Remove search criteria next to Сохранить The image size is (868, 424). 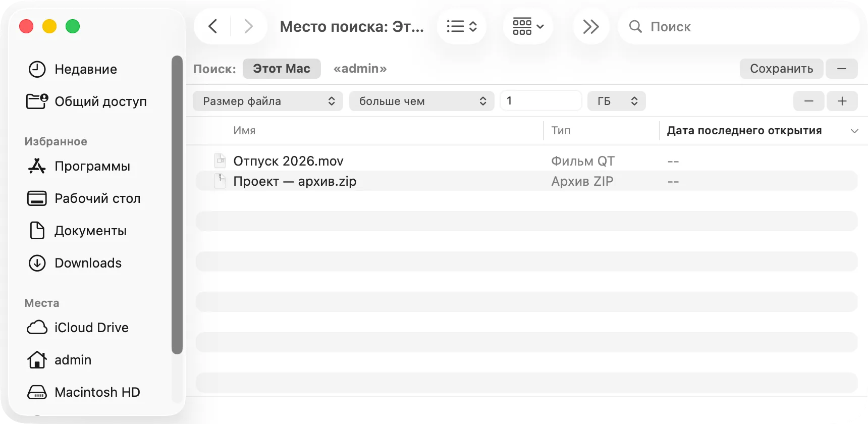(x=841, y=69)
